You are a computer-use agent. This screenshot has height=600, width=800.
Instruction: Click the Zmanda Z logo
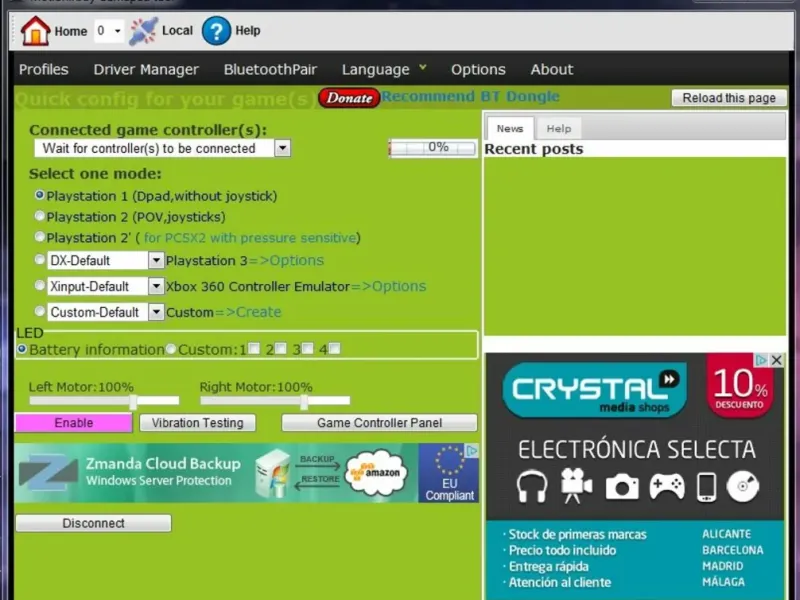(48, 472)
